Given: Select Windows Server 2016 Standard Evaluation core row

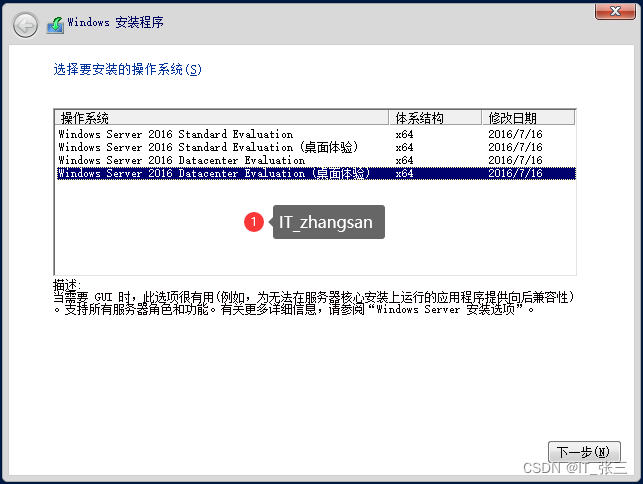Looking at the screenshot, I should [316, 134].
